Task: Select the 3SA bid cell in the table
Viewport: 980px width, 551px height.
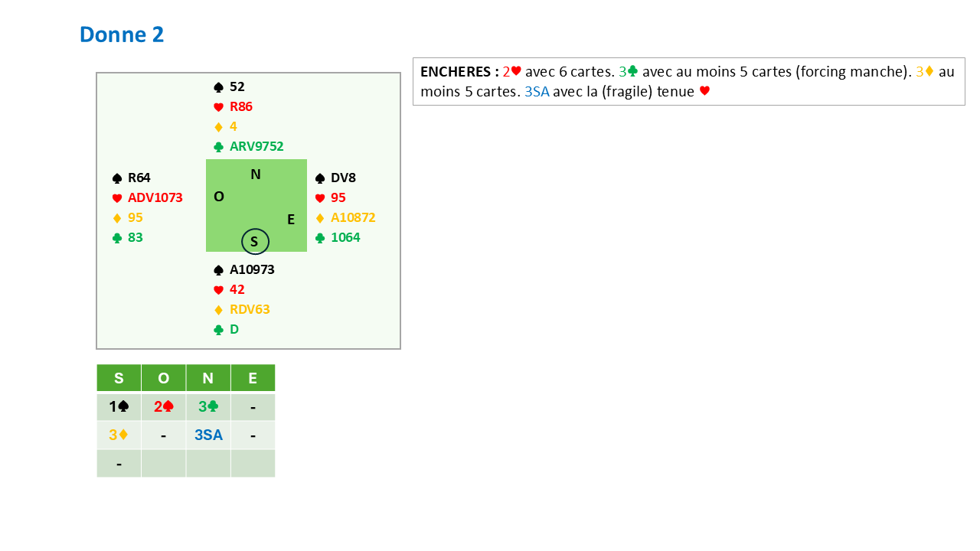Action: [208, 435]
